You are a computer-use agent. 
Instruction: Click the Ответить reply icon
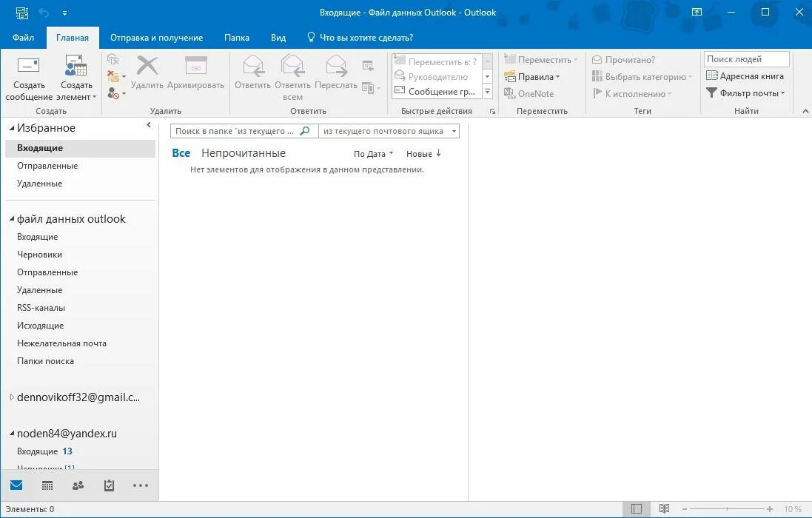252,66
